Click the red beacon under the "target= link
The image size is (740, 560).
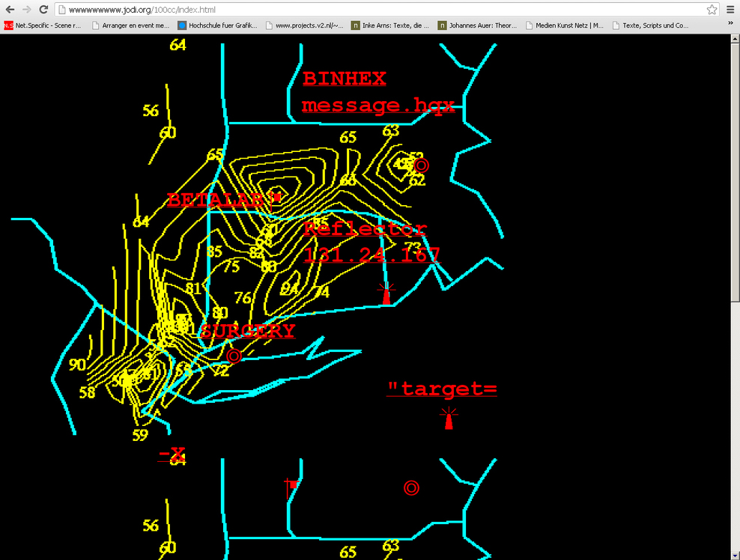coord(449,418)
